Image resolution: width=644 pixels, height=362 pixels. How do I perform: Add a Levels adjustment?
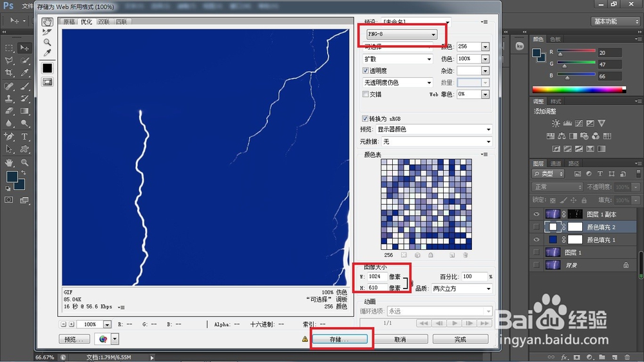(x=567, y=123)
